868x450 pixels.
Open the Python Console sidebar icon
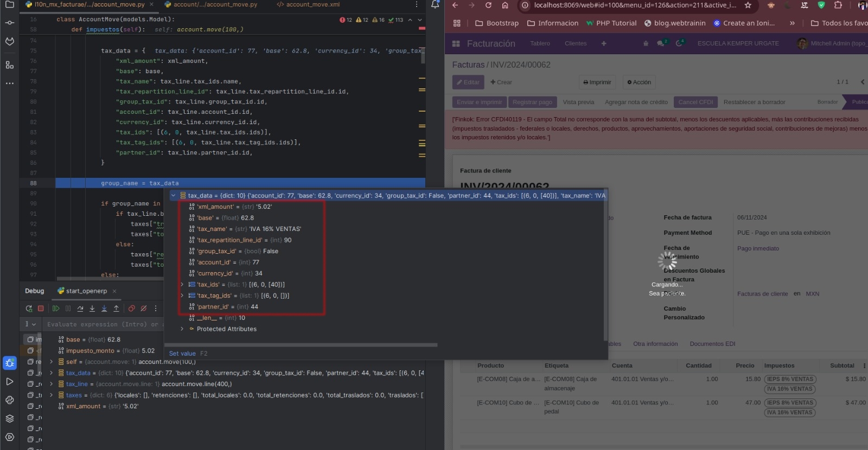[9, 400]
